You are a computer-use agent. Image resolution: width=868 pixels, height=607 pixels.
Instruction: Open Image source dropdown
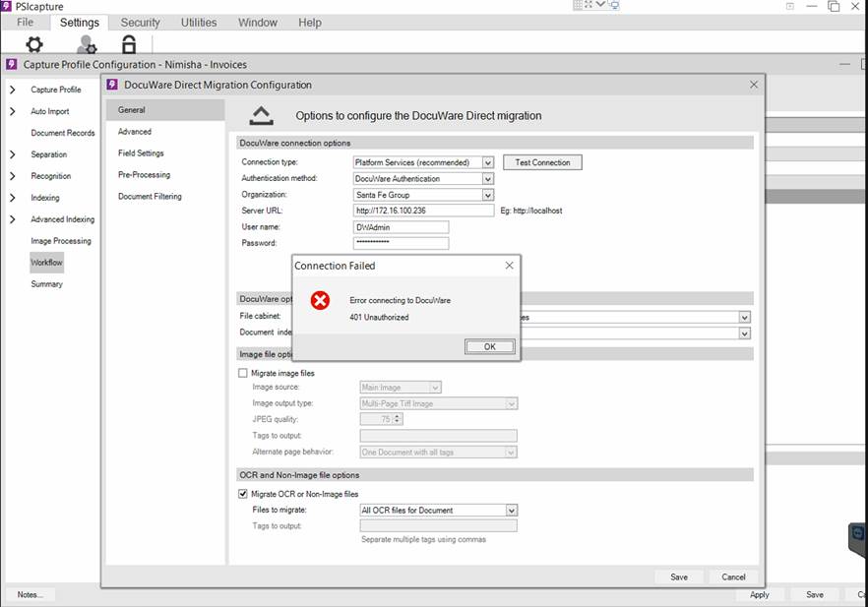435,388
